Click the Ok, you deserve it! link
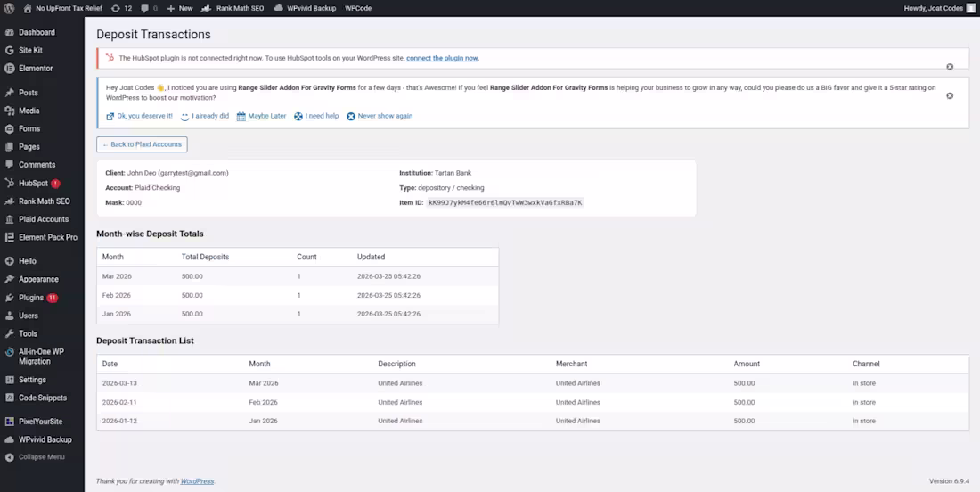Image resolution: width=980 pixels, height=492 pixels. 139,116
